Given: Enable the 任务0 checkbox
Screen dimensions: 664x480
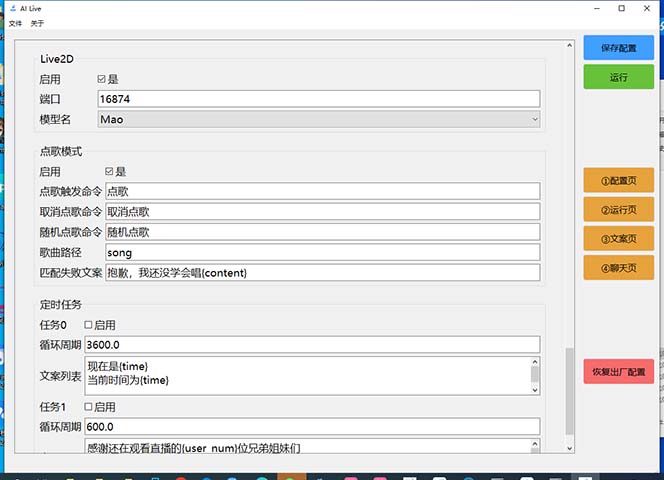Looking at the screenshot, I should point(89,325).
